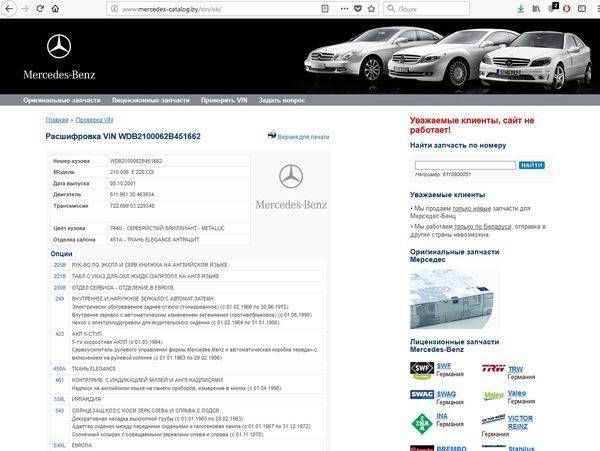Screen dimensions: 600x451
Task: Click the red TRW brand logo
Action: pos(493,368)
